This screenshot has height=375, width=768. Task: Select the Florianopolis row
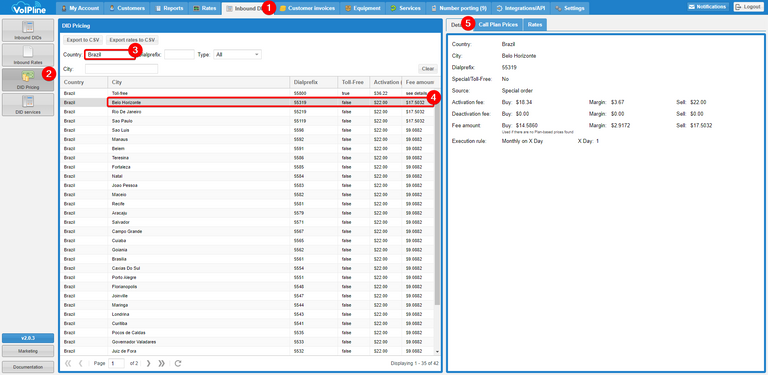point(247,286)
